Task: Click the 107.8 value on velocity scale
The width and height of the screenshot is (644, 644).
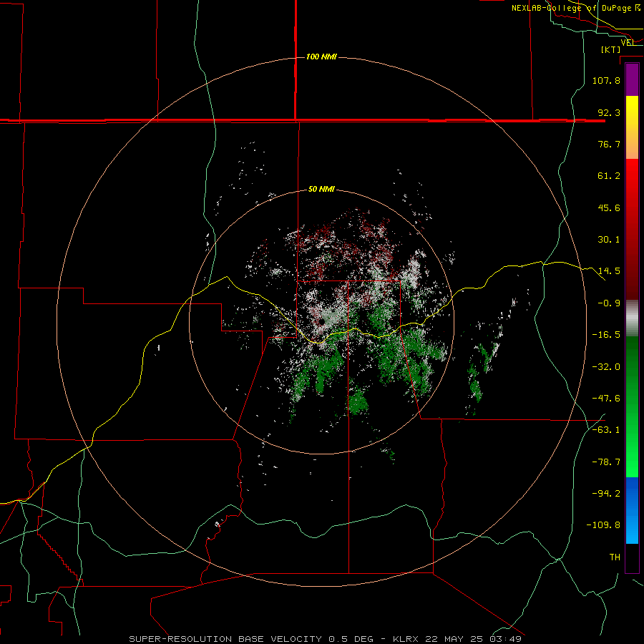Action: (606, 80)
